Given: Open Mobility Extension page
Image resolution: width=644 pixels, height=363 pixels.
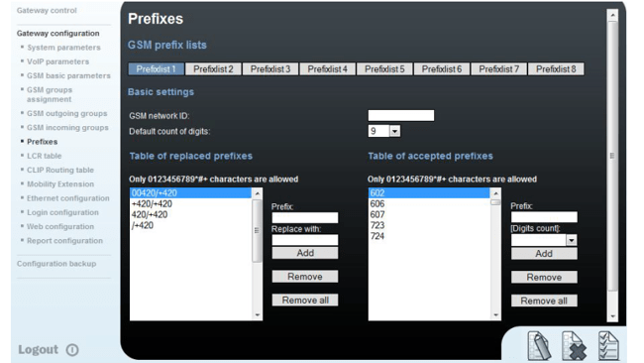Looking at the screenshot, I should pos(60,183).
